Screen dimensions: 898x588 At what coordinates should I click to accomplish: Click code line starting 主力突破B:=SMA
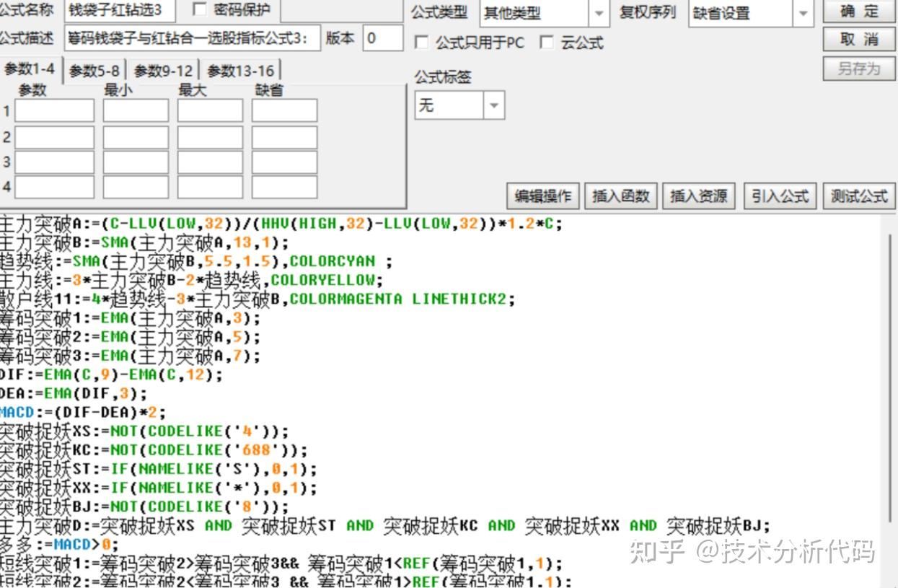(x=144, y=242)
